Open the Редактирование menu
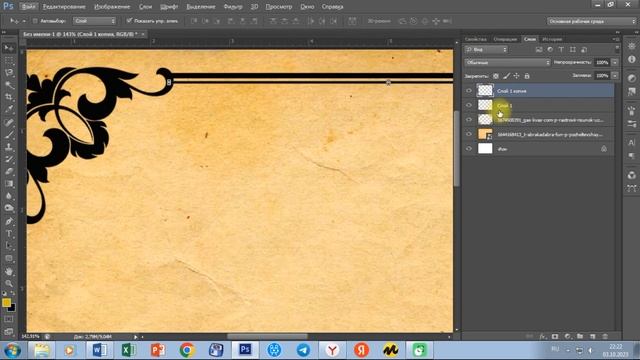 pyautogui.click(x=64, y=7)
